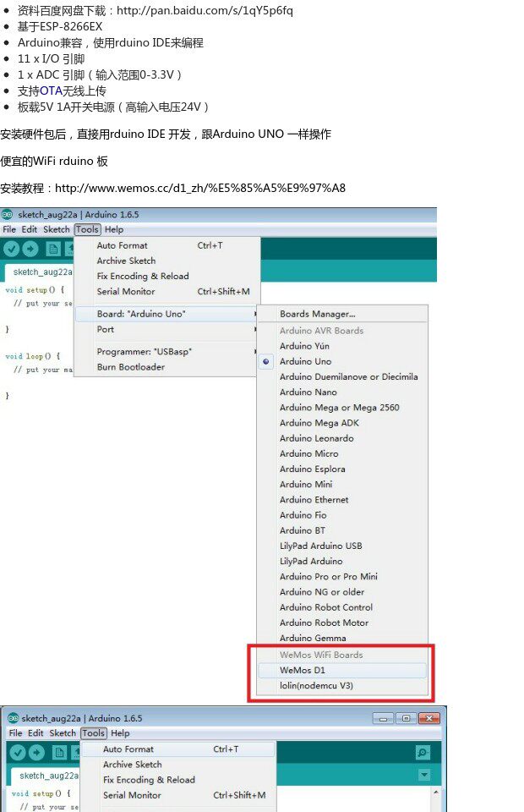Viewport: 524px width, 812px height.
Task: Select Arduino Fio board
Action: (x=342, y=515)
